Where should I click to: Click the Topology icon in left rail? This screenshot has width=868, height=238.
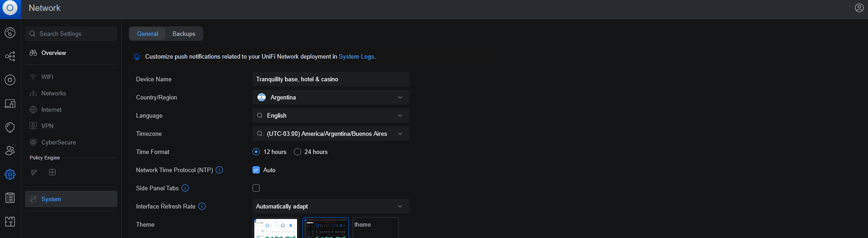point(10,56)
